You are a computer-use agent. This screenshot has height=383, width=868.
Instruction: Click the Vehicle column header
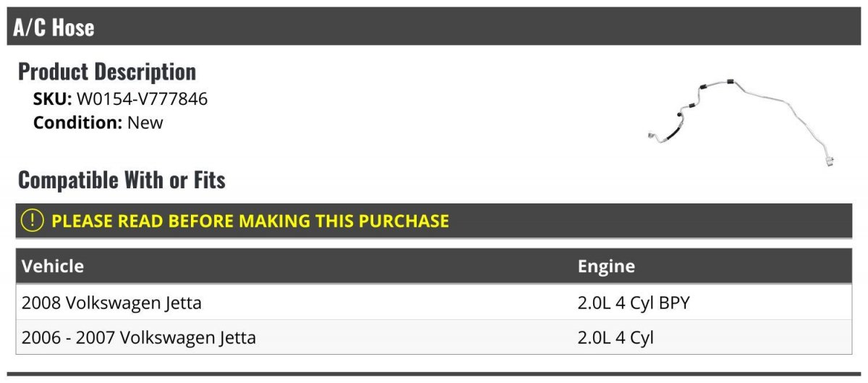point(53,266)
